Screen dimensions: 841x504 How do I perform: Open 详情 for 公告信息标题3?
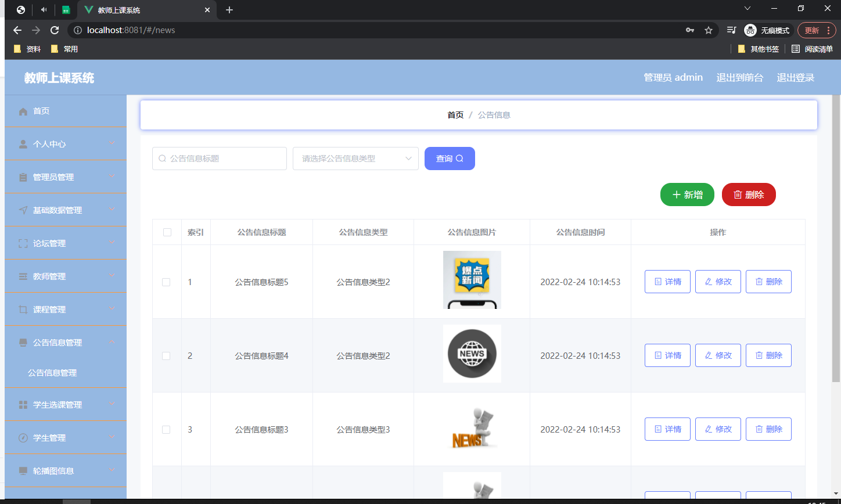667,429
